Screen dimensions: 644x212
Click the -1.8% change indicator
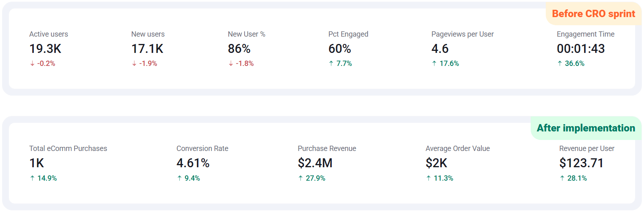(x=245, y=63)
